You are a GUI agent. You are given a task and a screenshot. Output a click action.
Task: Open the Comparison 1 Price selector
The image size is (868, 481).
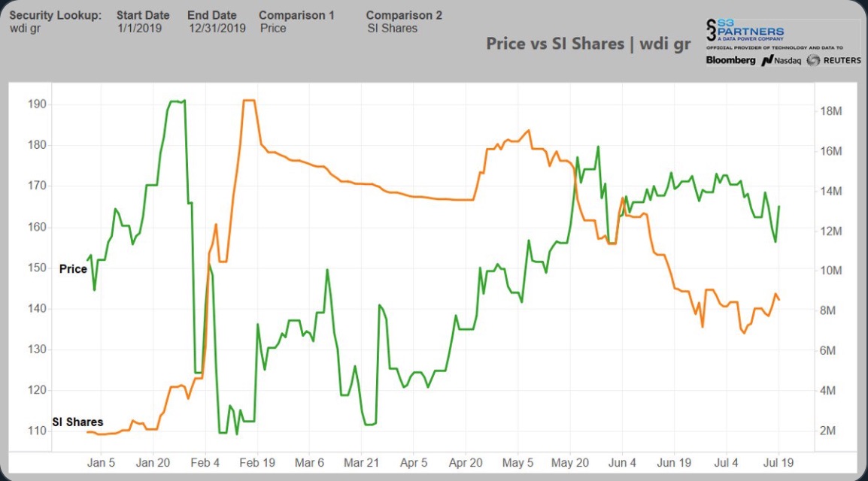pos(273,29)
